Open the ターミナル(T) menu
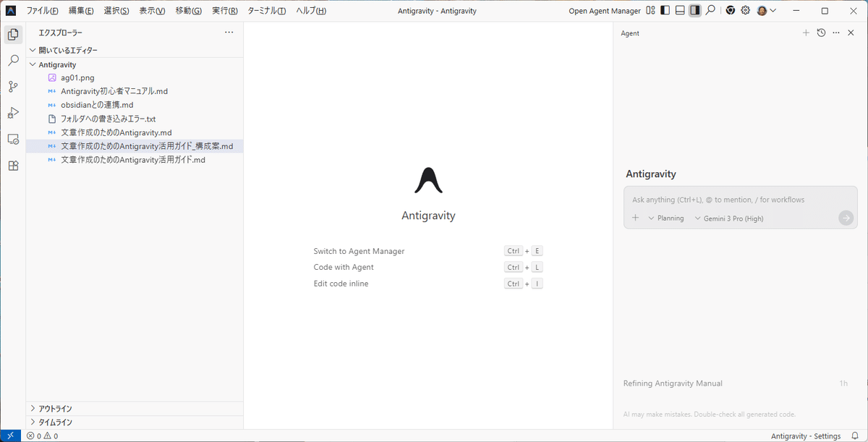 pos(266,11)
